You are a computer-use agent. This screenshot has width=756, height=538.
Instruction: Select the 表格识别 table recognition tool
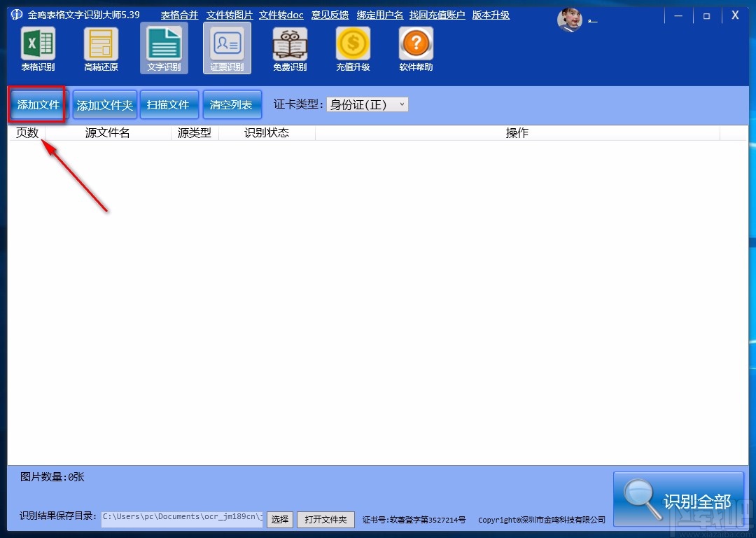[38, 48]
